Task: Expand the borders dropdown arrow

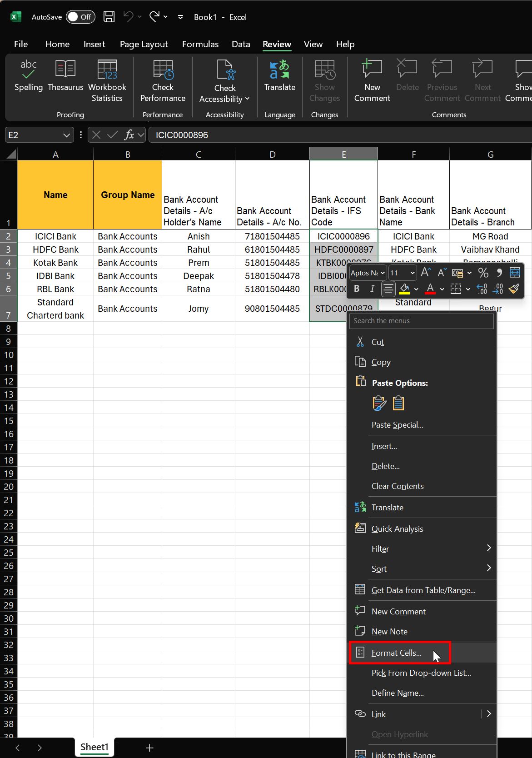Action: point(468,289)
